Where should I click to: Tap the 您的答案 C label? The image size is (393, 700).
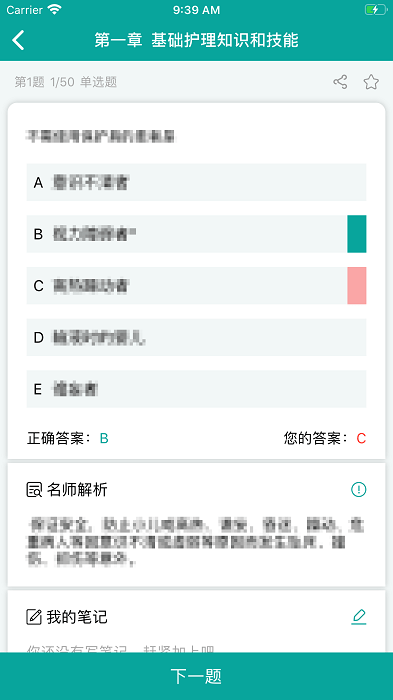[325, 438]
